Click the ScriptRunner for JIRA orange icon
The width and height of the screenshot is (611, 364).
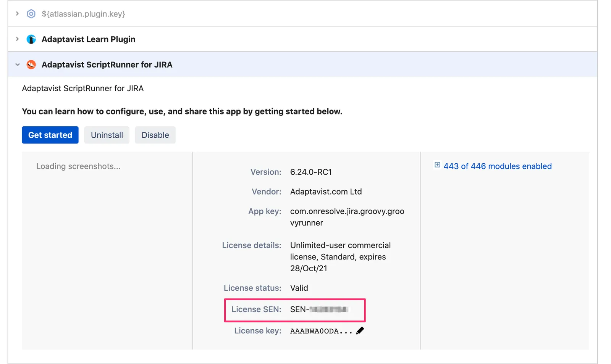[31, 64]
